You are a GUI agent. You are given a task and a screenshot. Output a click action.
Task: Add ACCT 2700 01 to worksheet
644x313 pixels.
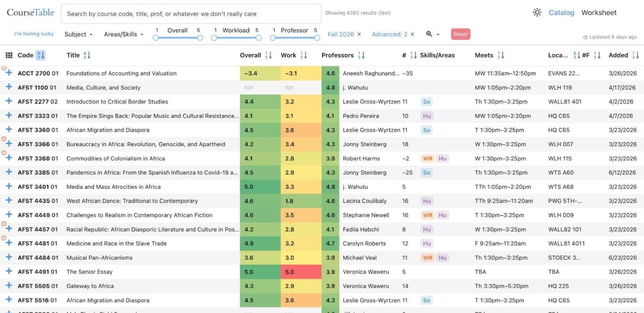(x=9, y=73)
